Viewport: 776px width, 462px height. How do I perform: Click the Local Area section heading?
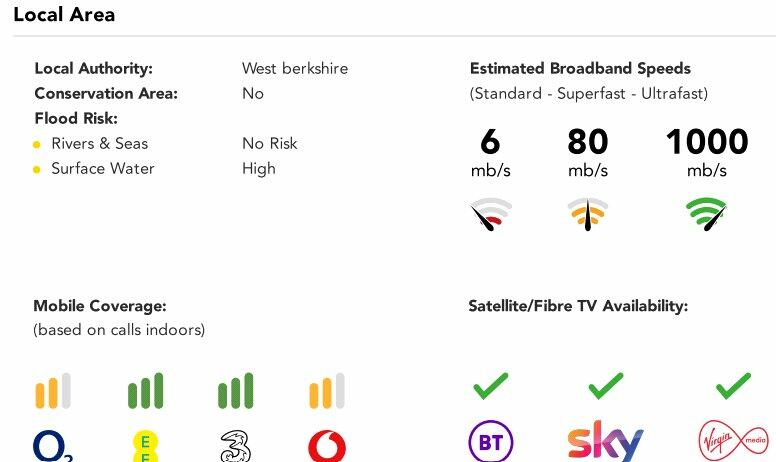click(64, 15)
